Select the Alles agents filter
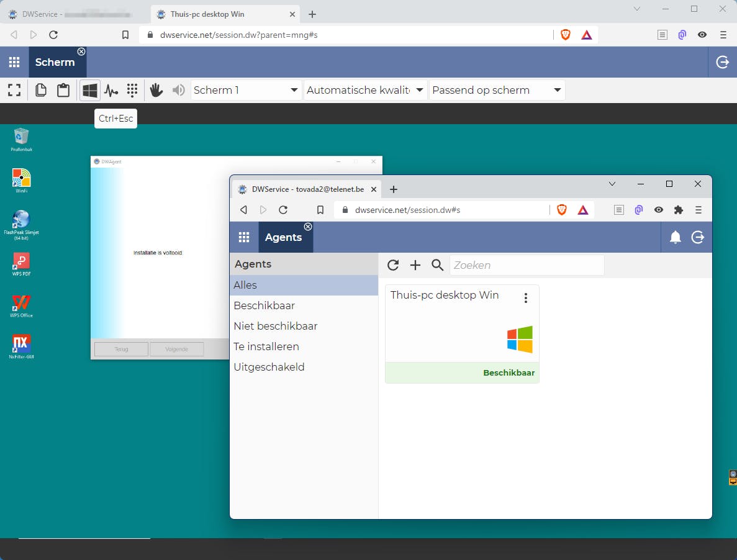 pyautogui.click(x=304, y=285)
